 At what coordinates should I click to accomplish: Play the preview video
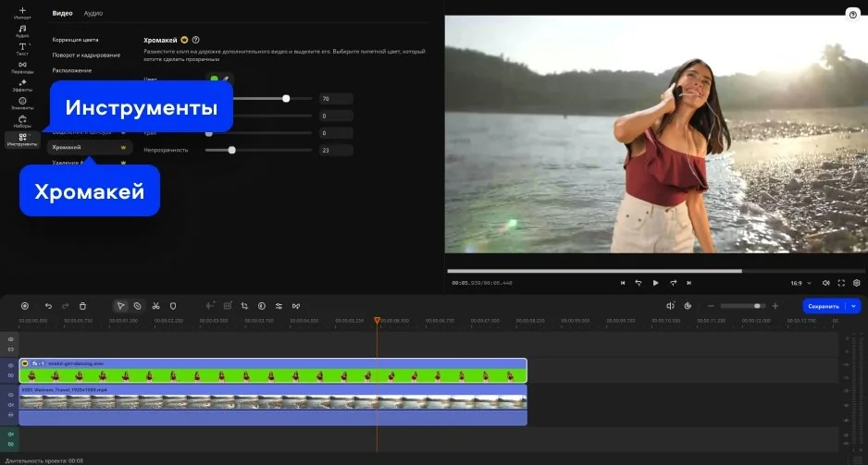(655, 283)
